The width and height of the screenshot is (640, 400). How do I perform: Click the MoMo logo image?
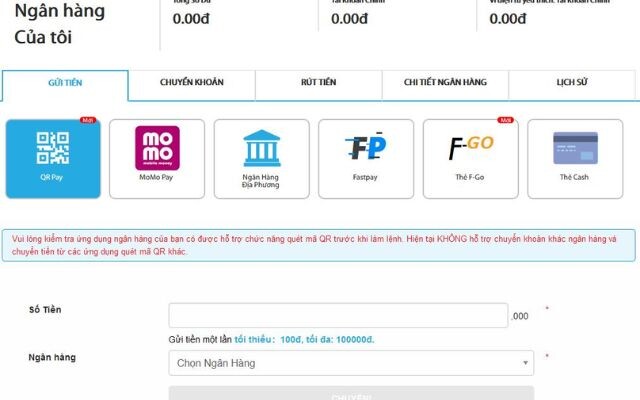coord(158,148)
